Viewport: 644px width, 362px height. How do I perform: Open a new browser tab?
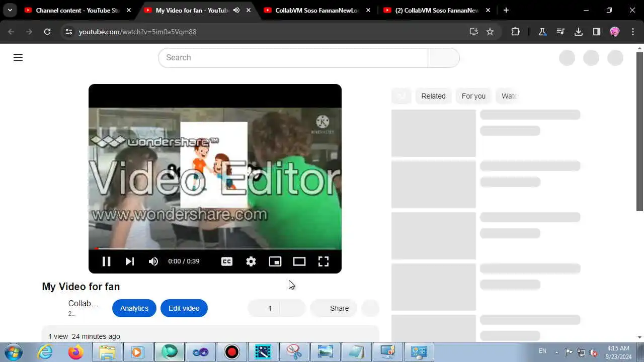506,10
